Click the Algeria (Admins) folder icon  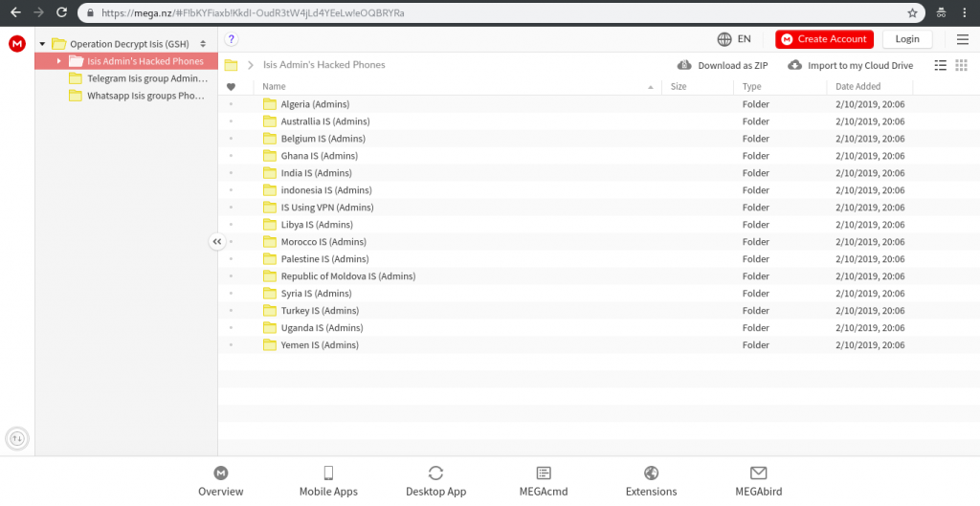click(269, 104)
